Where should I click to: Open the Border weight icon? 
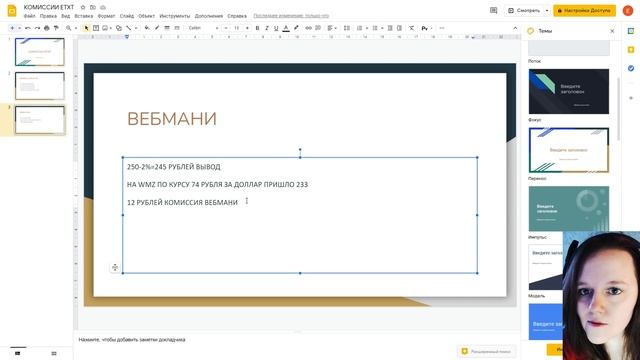[167, 28]
